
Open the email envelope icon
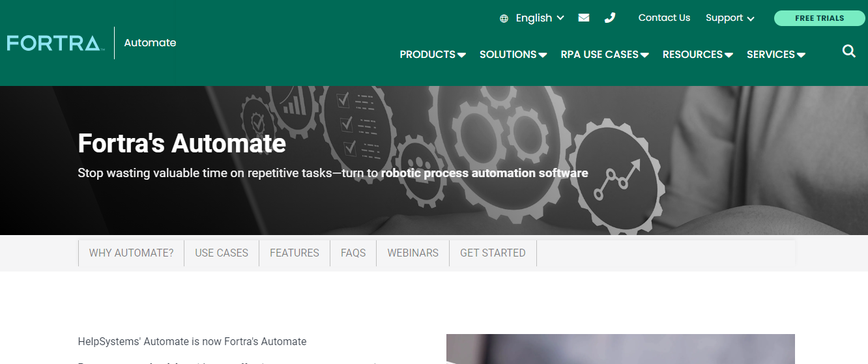pyautogui.click(x=584, y=18)
